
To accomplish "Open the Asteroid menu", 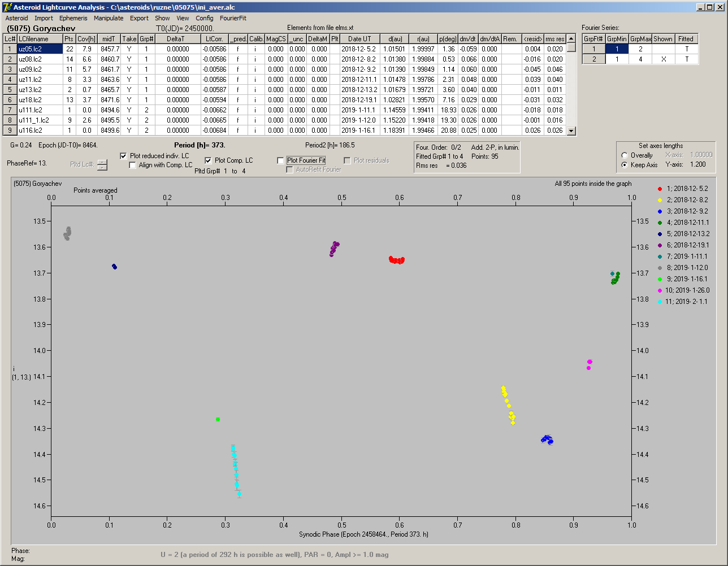I will pyautogui.click(x=16, y=18).
